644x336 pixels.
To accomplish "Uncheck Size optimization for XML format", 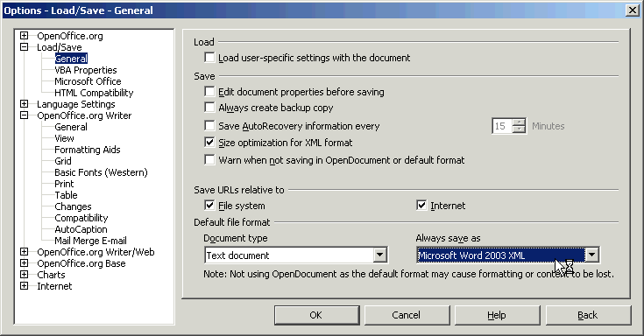I will [x=209, y=143].
